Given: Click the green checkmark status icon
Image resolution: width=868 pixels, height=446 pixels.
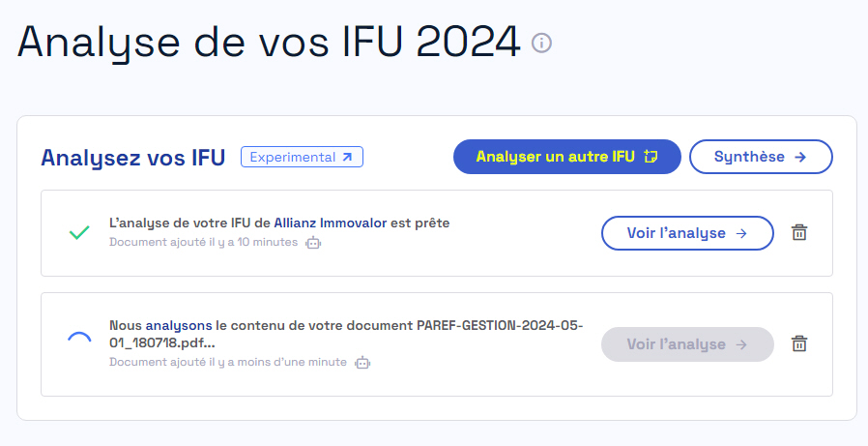Looking at the screenshot, I should coord(79,232).
